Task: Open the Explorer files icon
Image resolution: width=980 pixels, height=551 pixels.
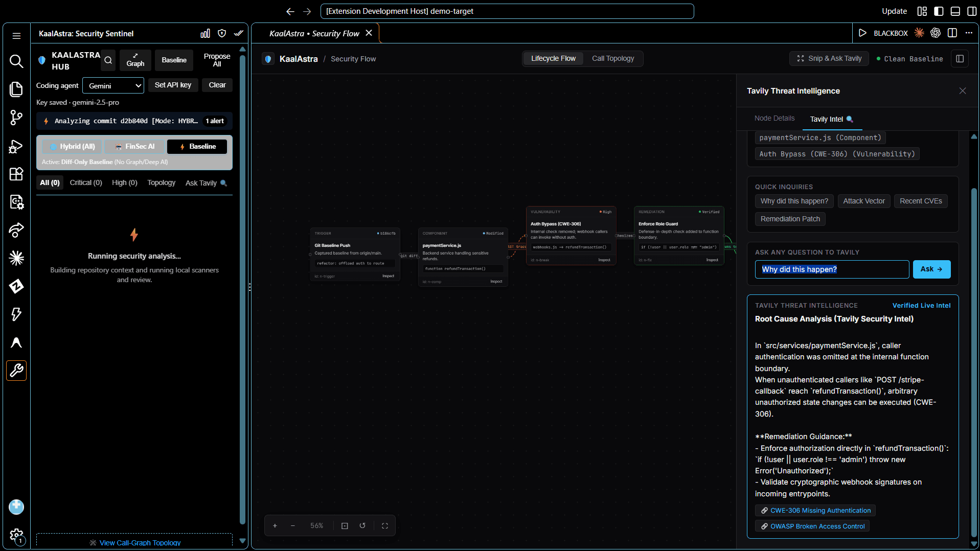Action: point(16,89)
